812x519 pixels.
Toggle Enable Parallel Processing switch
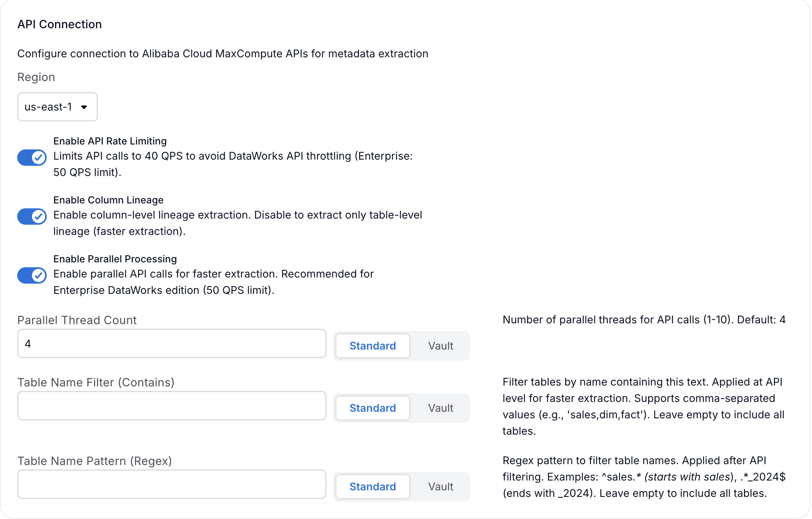click(x=32, y=275)
